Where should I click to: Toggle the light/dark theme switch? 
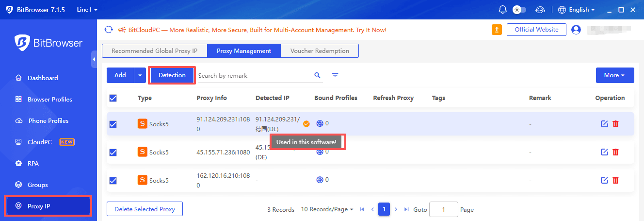(x=519, y=10)
